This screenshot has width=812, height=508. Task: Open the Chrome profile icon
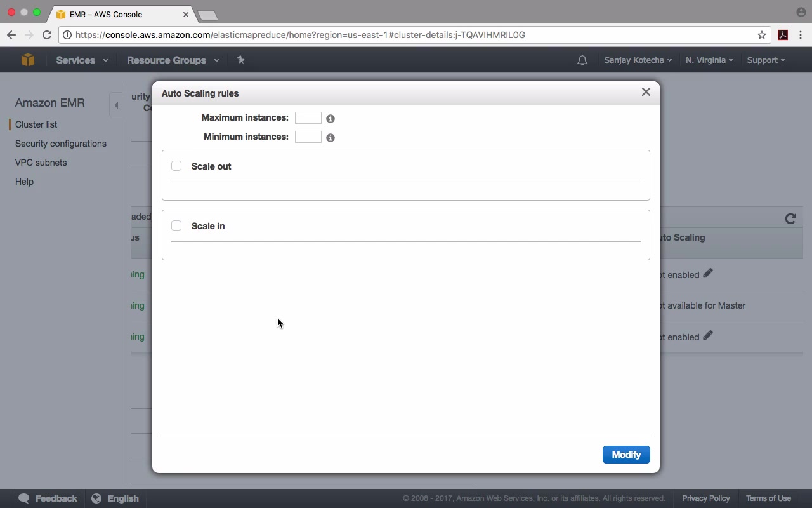801,12
